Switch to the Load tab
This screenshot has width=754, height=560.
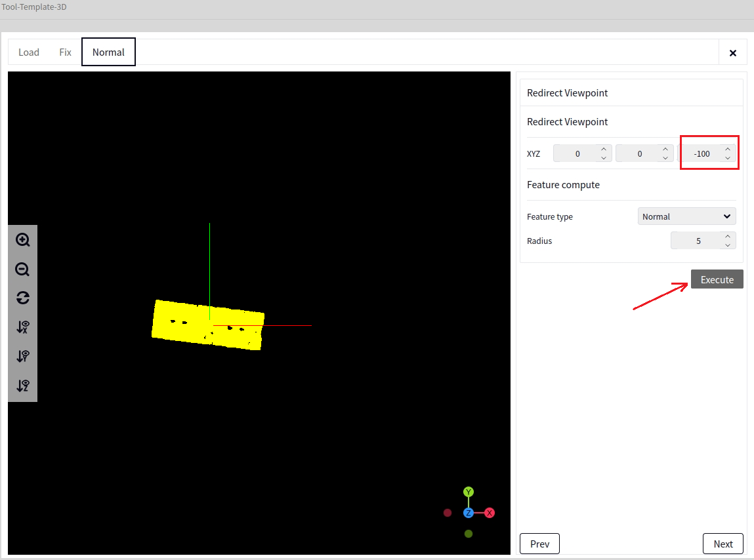29,52
